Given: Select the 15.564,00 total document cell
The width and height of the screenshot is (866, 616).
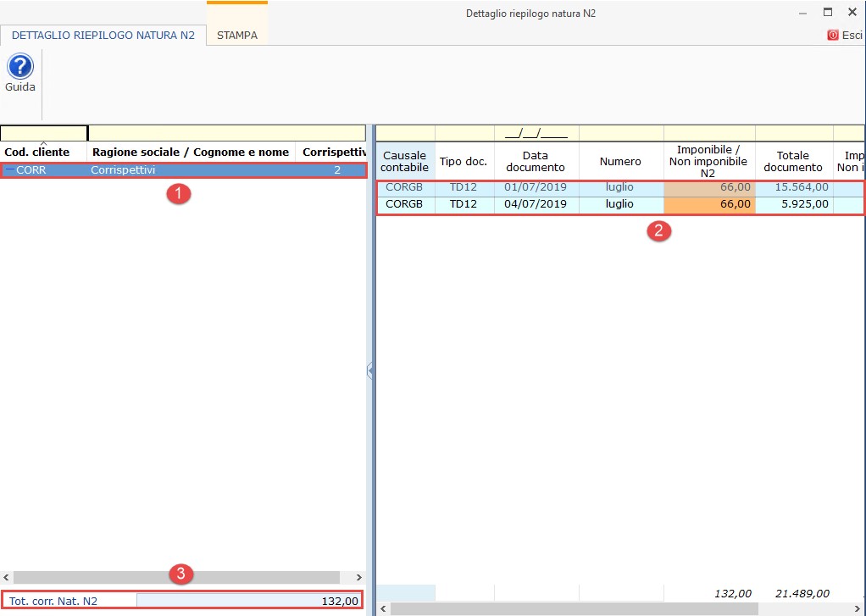Looking at the screenshot, I should click(794, 187).
